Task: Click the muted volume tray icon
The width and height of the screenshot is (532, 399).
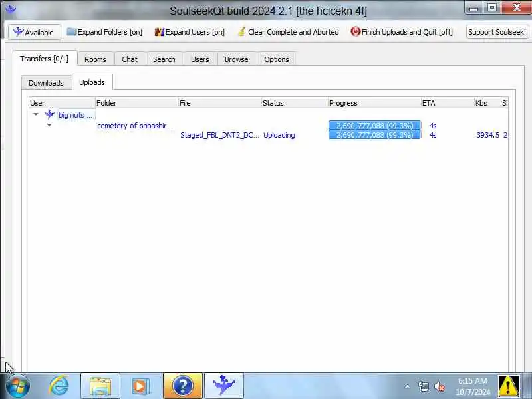Action: point(440,386)
